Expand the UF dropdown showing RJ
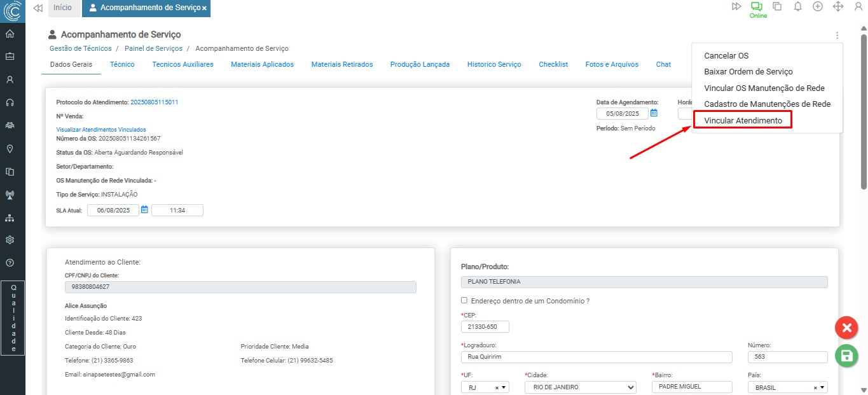The width and height of the screenshot is (868, 395). click(504, 387)
